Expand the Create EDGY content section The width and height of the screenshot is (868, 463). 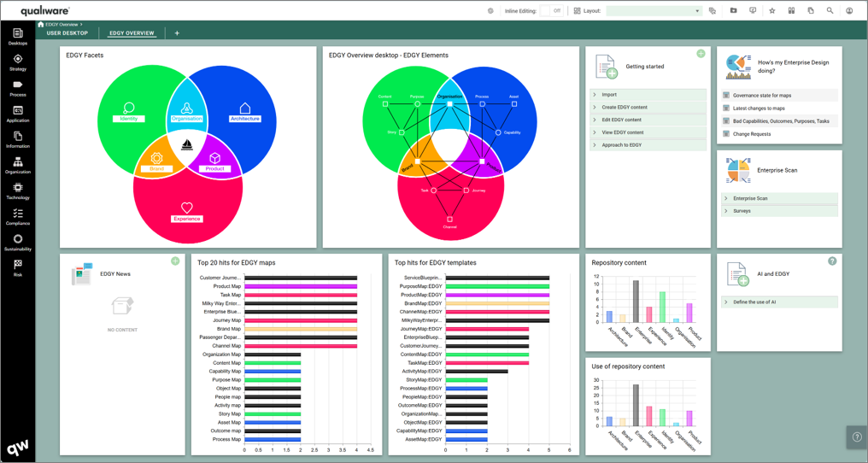(648, 107)
